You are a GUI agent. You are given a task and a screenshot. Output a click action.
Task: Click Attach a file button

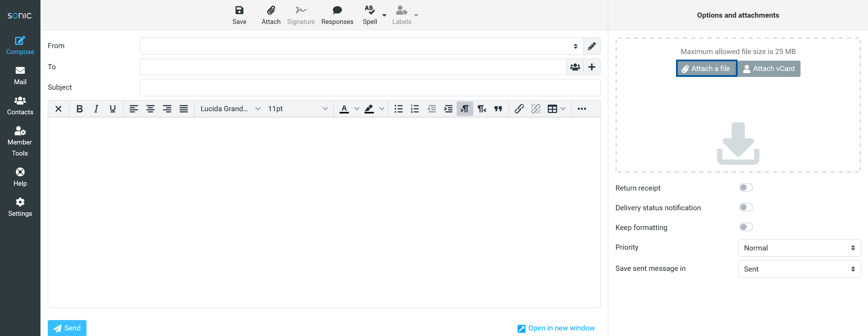click(x=707, y=69)
